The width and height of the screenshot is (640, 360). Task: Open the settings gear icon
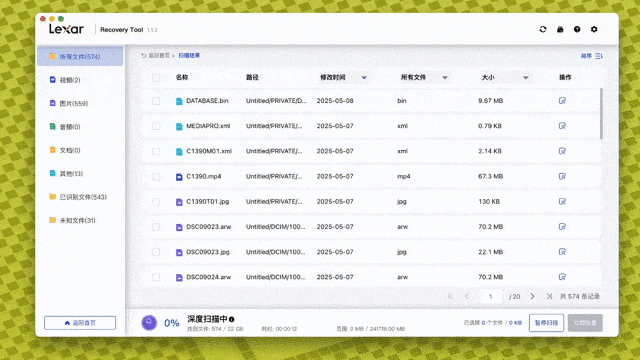[594, 29]
